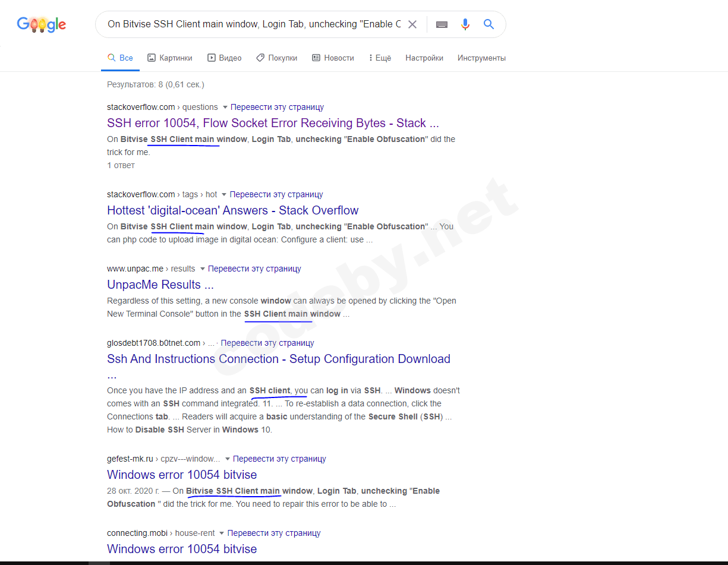Expand dropdown arrow beside stackoverflow.com › tags › hot

[224, 195]
